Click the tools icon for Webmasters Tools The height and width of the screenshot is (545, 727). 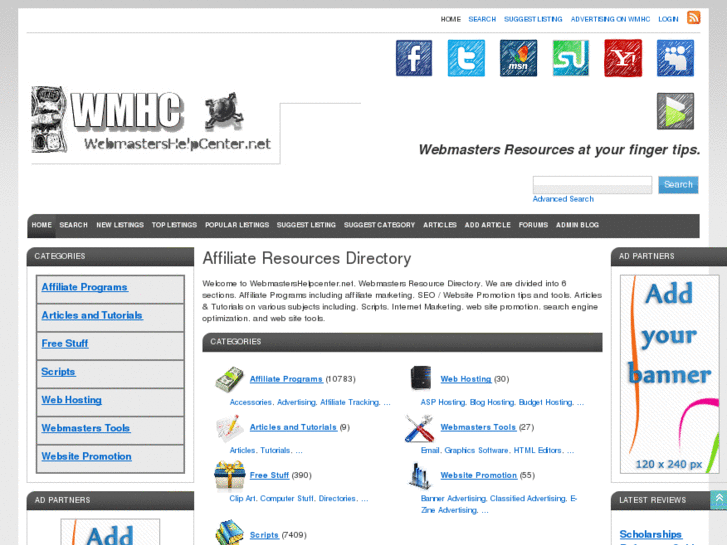420,428
